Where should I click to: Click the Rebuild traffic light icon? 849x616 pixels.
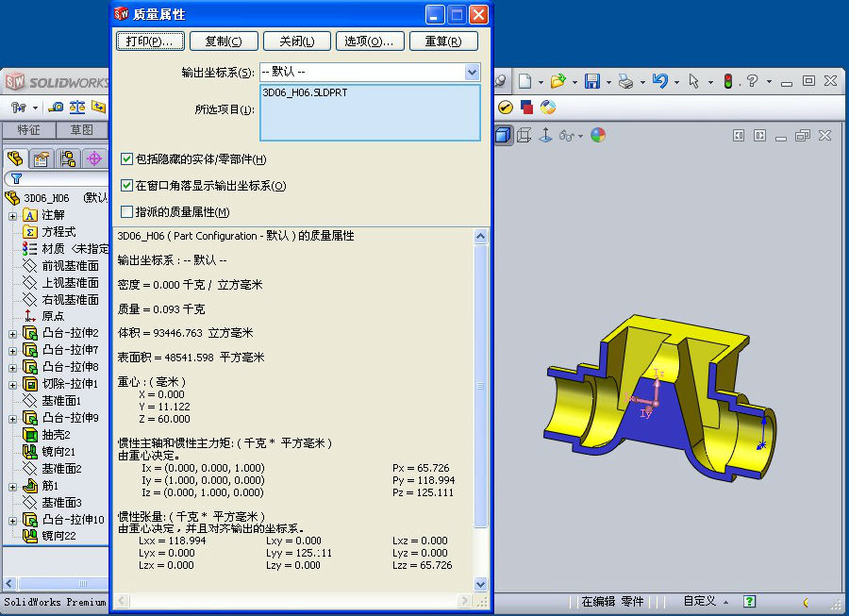727,82
